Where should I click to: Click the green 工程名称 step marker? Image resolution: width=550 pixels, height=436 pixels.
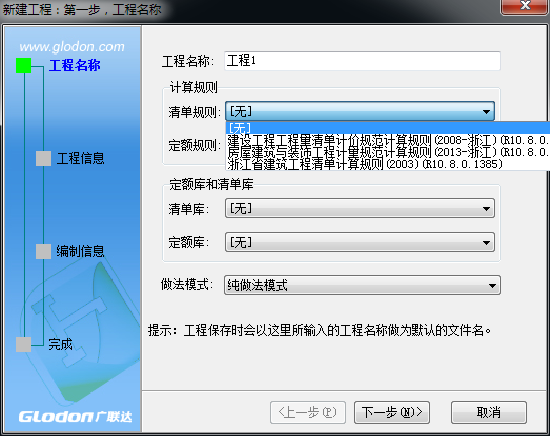[24, 65]
